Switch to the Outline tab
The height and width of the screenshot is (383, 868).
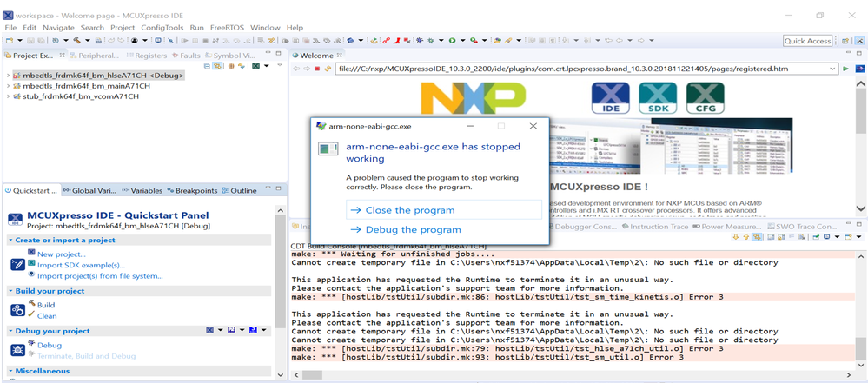[x=240, y=190]
